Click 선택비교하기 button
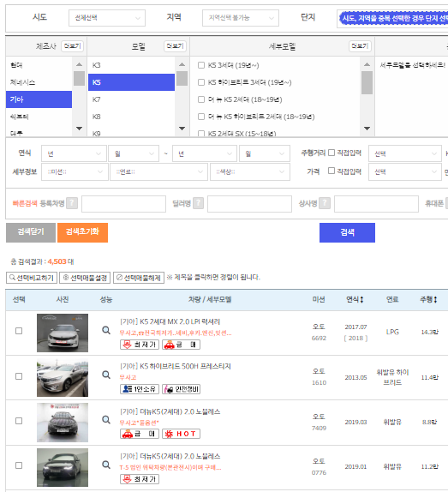This screenshot has height=492, width=448. pos(32,278)
